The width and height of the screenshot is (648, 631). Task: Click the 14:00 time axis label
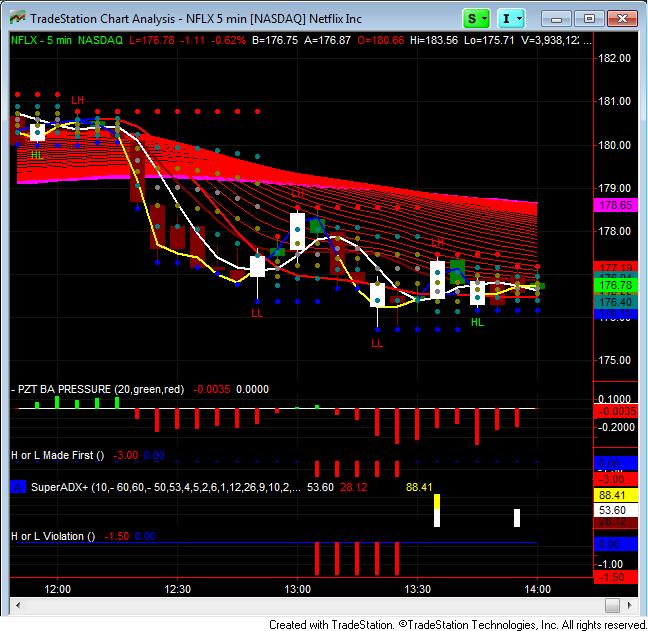pyautogui.click(x=537, y=589)
